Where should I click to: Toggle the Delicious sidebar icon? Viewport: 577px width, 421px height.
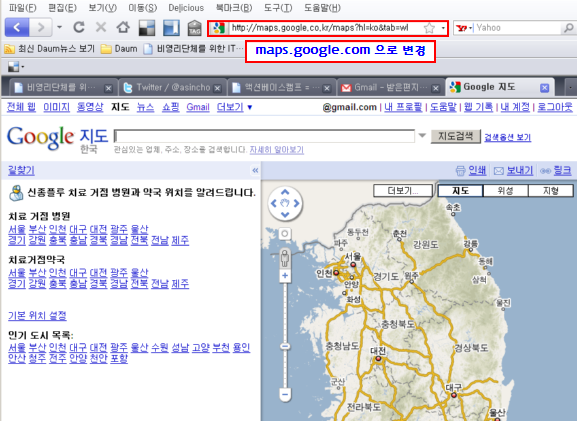[171, 28]
